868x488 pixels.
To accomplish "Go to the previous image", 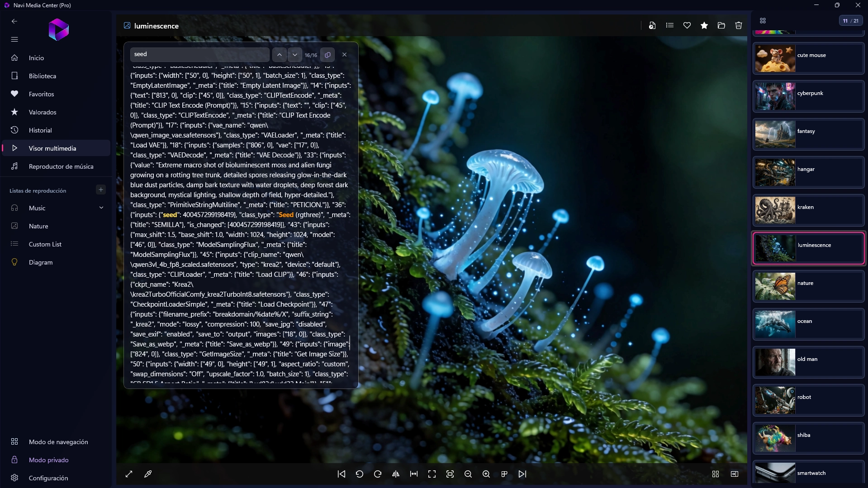I will [x=342, y=474].
